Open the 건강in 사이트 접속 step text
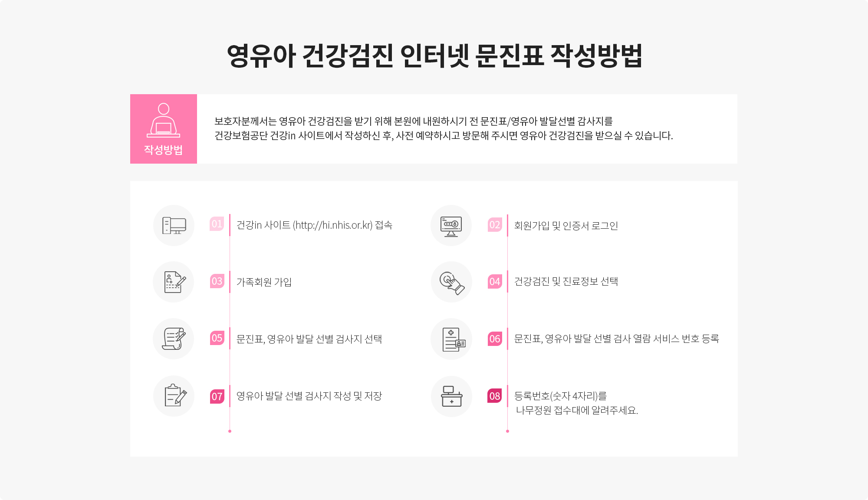868x500 pixels. [x=314, y=225]
